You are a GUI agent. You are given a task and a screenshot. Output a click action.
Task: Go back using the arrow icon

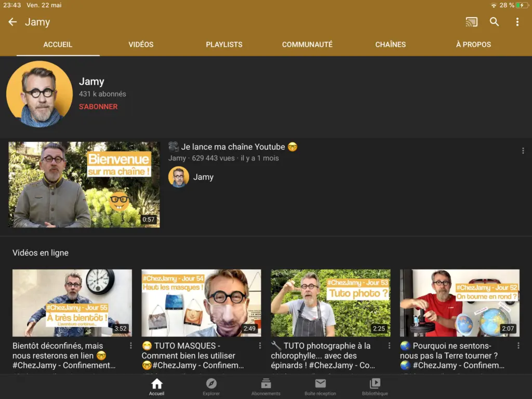click(x=12, y=22)
